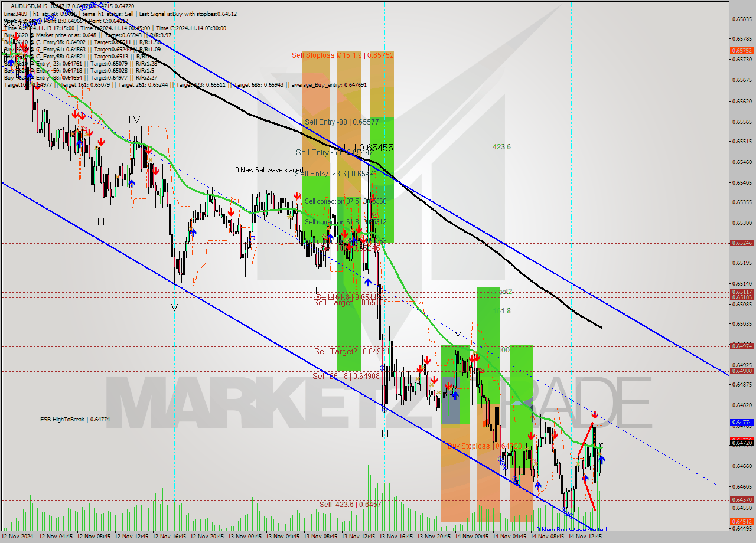Select the green '423.6' level label
756x543 pixels.
pyautogui.click(x=501, y=147)
